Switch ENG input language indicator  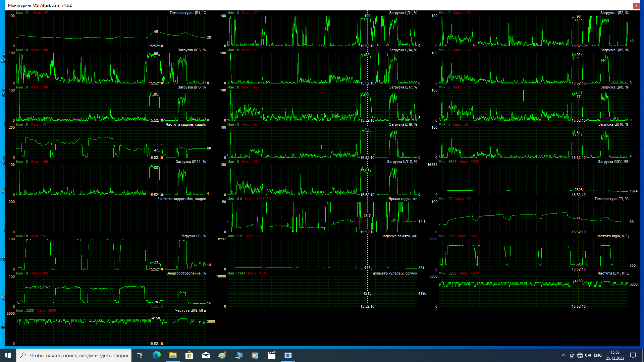(598, 355)
